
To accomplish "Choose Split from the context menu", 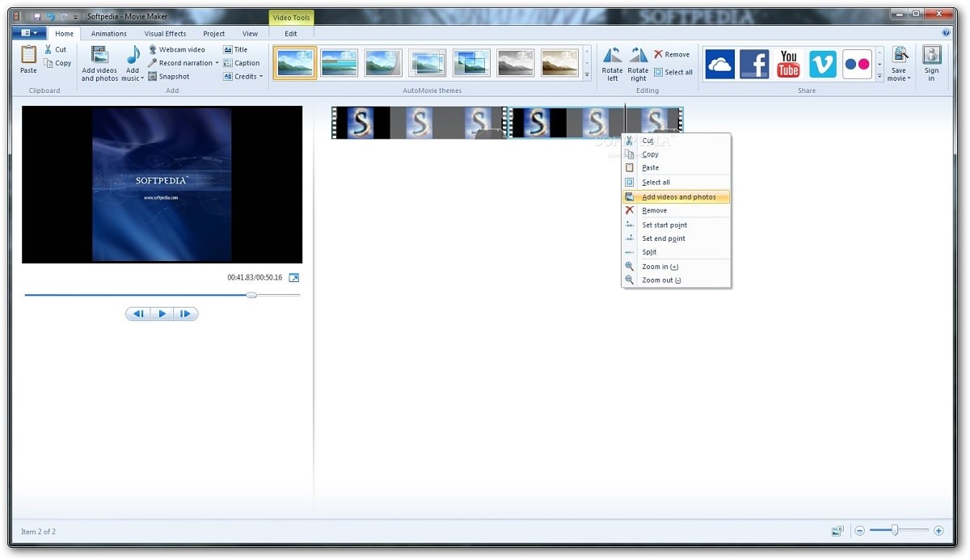I will [648, 252].
